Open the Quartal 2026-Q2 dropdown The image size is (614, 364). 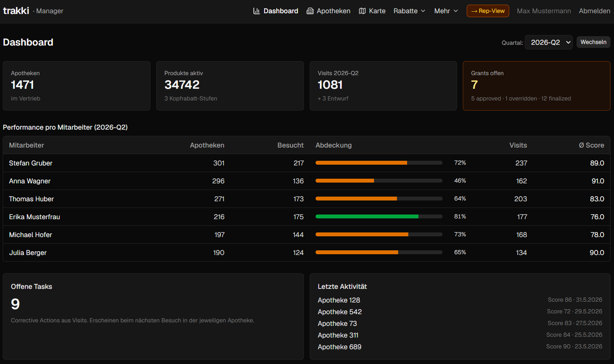tap(549, 42)
